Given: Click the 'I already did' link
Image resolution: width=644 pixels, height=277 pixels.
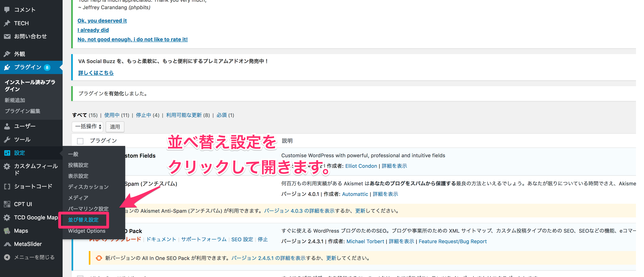Looking at the screenshot, I should click(x=93, y=30).
